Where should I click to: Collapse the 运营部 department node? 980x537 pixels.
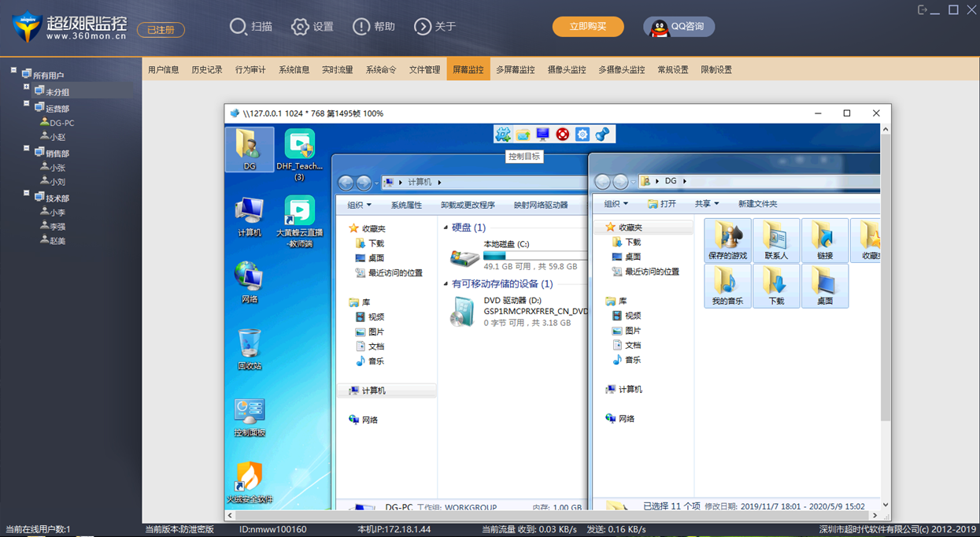[26, 104]
